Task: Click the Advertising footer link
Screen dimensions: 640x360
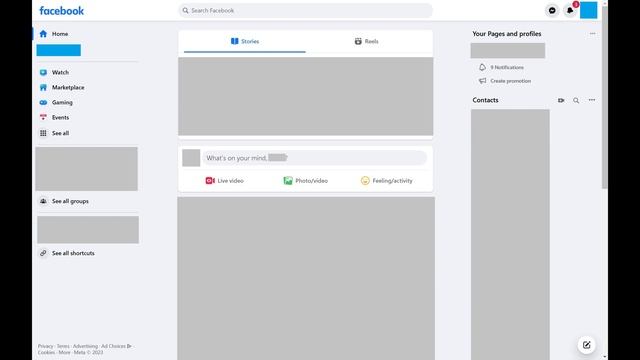Action: pyautogui.click(x=85, y=346)
